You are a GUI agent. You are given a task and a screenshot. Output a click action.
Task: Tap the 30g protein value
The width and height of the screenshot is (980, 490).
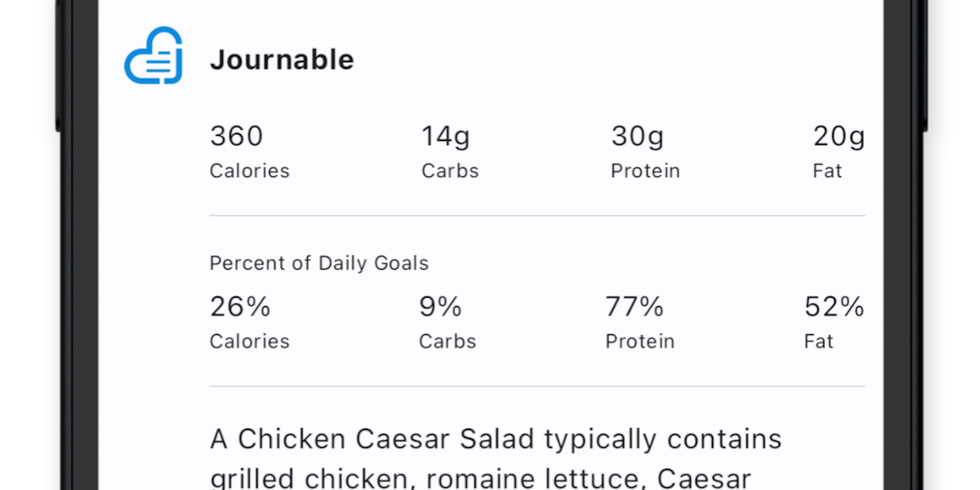(x=637, y=137)
